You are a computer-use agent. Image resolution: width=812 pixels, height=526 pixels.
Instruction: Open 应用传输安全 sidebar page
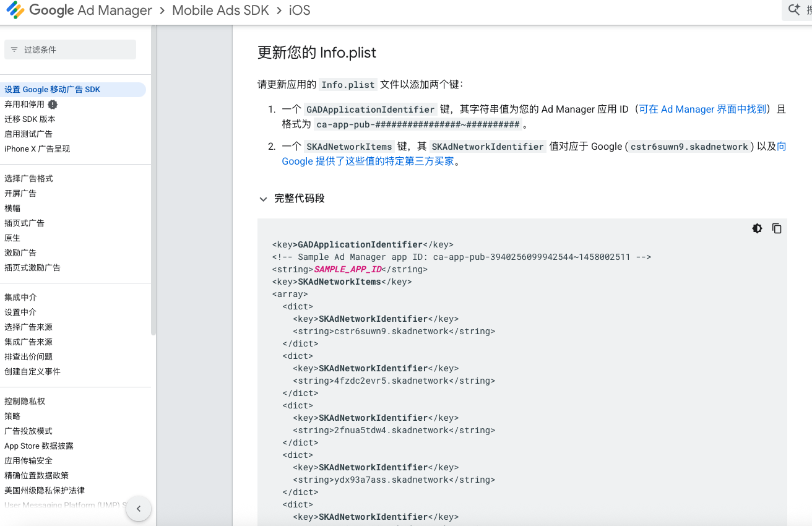pos(28,461)
